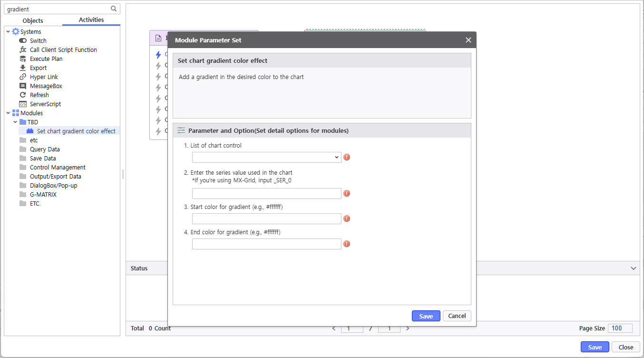The height and width of the screenshot is (358, 644).
Task: Click the Call Client Script Function icon
Action: pyautogui.click(x=23, y=50)
